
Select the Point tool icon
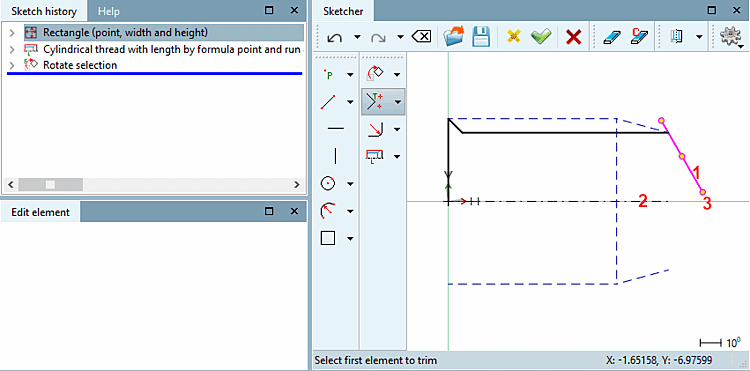click(329, 75)
